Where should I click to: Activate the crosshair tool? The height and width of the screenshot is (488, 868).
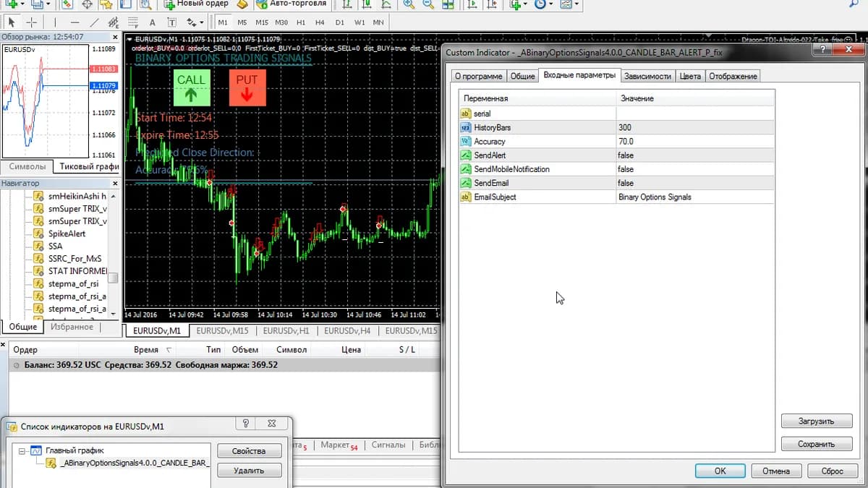tap(31, 22)
